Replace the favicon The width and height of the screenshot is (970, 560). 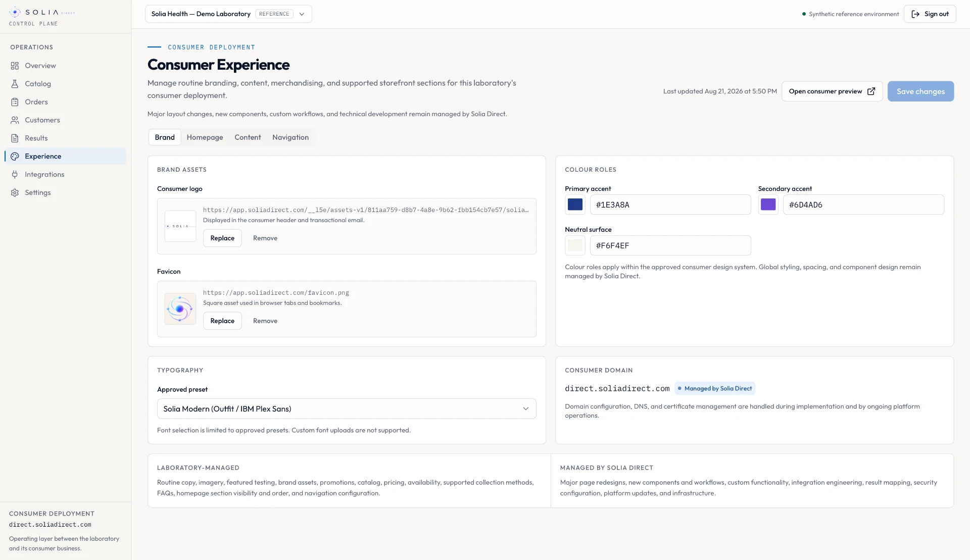(x=222, y=321)
